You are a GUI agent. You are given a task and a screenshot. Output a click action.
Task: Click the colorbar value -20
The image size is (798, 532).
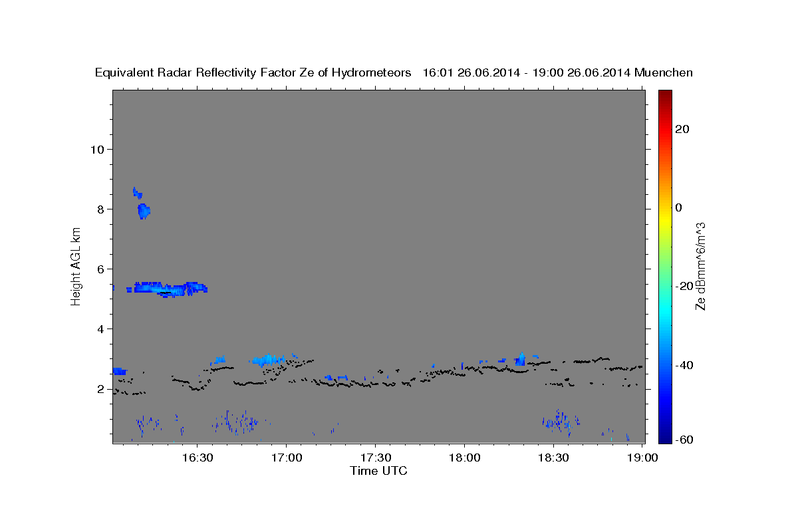tap(684, 286)
